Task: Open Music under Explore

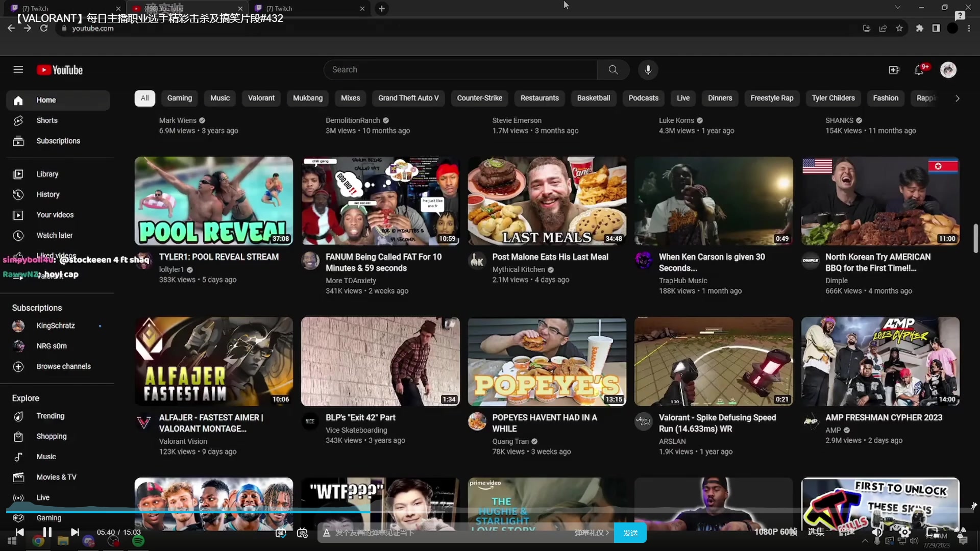Action: (58, 457)
